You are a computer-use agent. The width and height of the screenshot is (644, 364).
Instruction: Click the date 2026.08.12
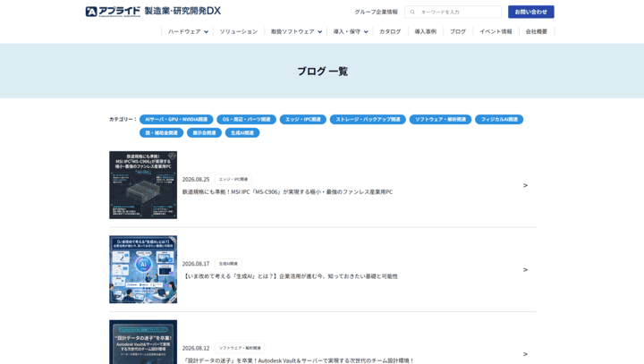coord(196,348)
